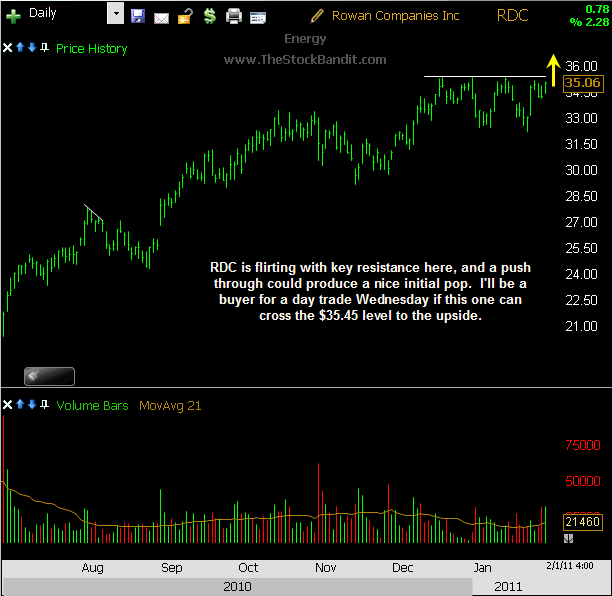Move Price History pane up
Image resolution: width=612 pixels, height=596 pixels.
point(20,48)
